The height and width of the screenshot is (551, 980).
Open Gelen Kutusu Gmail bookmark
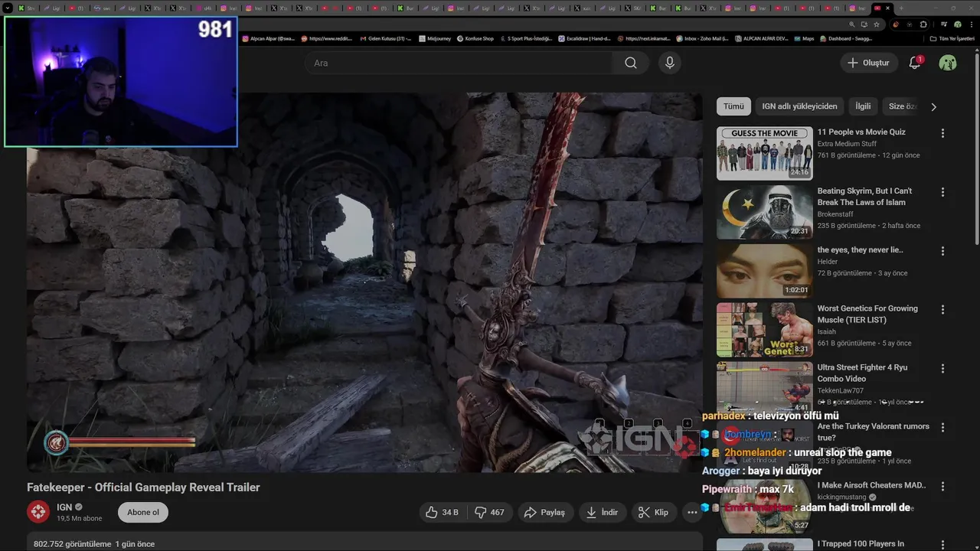387,38
